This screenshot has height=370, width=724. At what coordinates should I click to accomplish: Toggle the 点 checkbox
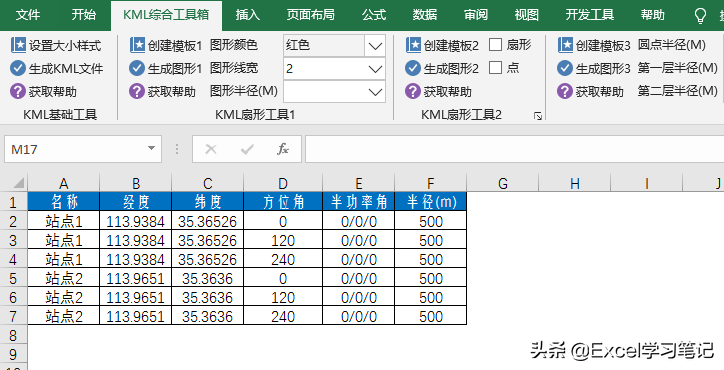pyautogui.click(x=495, y=68)
